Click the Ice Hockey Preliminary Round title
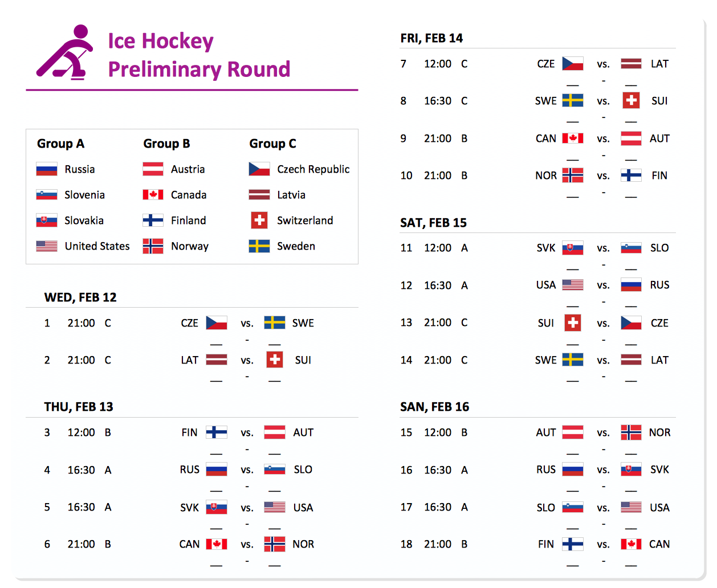Screen dimensions: 717x588 tap(199, 55)
